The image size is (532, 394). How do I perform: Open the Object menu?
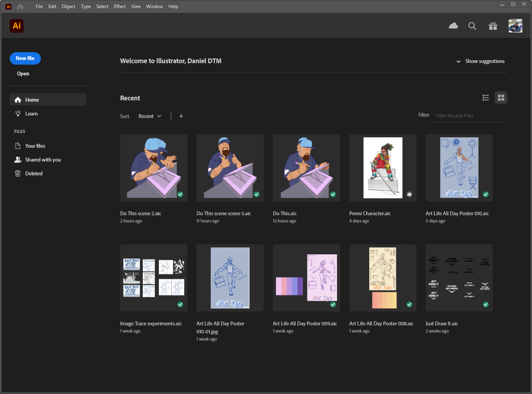[68, 7]
